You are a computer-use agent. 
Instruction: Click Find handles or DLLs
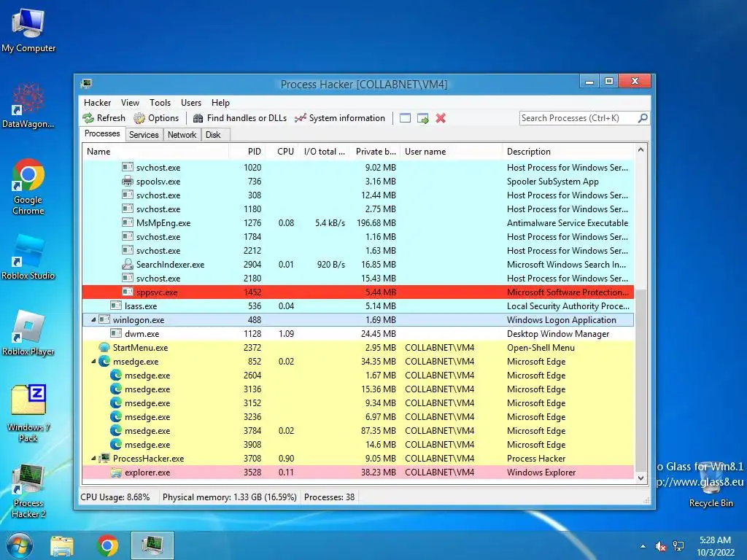(240, 118)
